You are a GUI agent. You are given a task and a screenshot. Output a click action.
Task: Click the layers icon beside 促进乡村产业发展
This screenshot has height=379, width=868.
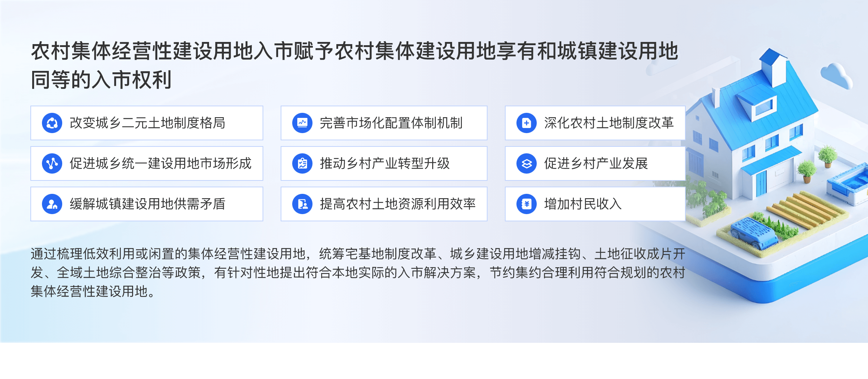527,163
